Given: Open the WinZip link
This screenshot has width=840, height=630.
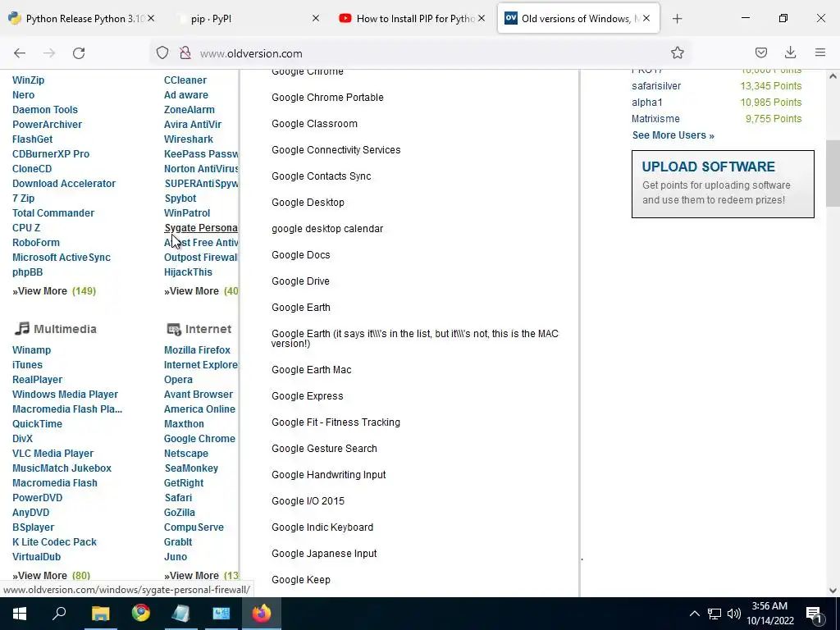Looking at the screenshot, I should [29, 80].
